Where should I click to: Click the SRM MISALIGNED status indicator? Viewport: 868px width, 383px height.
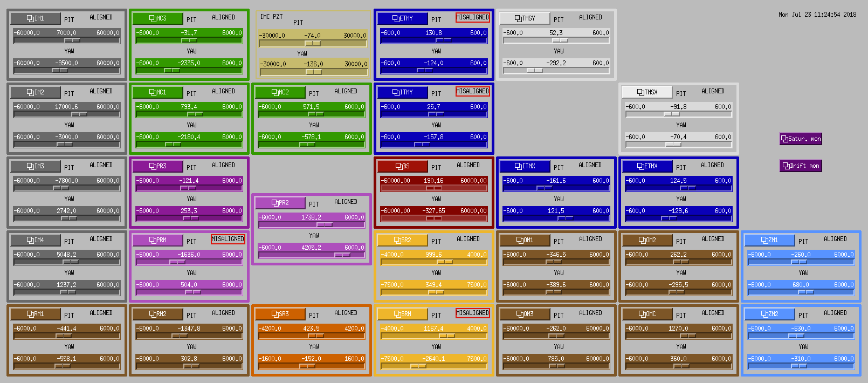(473, 313)
